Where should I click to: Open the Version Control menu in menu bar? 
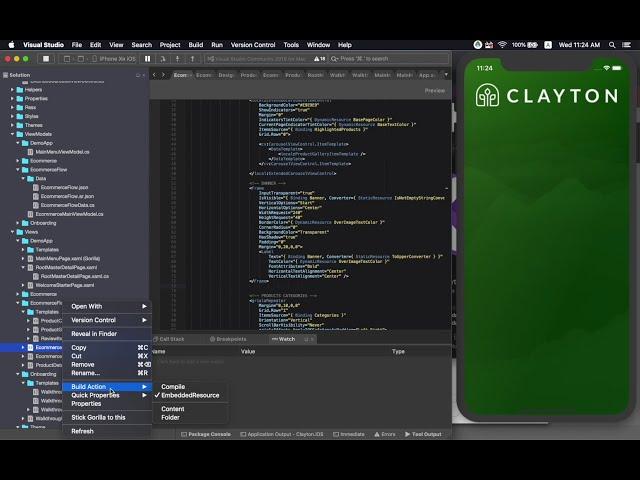pos(253,45)
